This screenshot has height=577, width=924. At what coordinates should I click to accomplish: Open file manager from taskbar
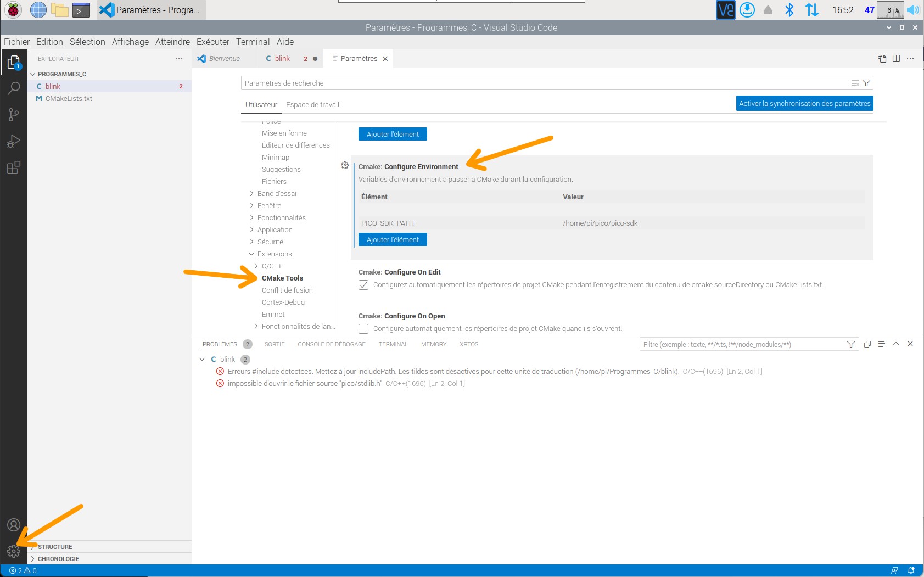pos(59,10)
